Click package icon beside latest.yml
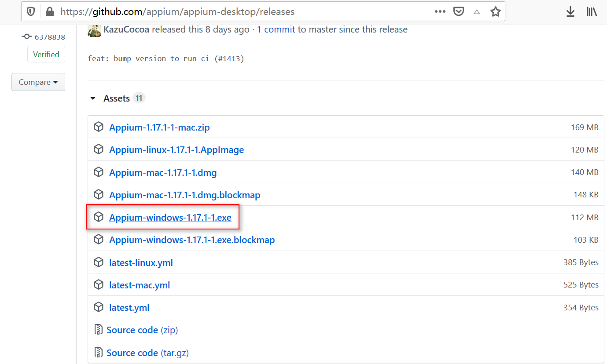 pyautogui.click(x=99, y=307)
